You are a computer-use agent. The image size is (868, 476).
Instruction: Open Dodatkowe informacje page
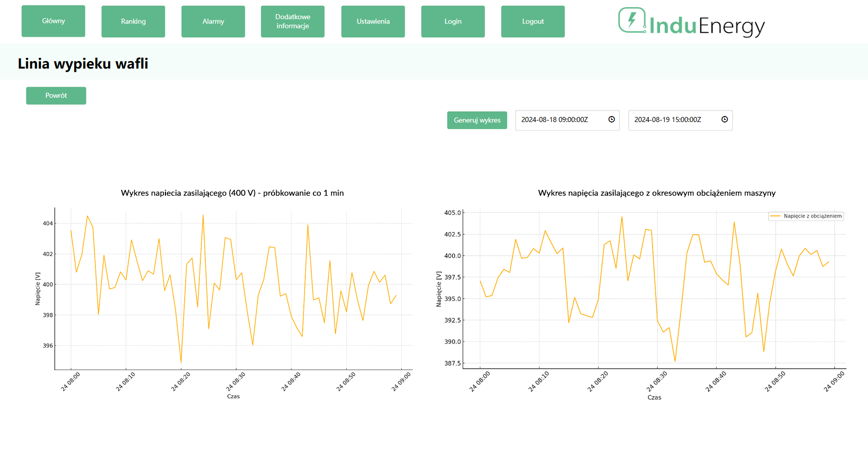(293, 22)
